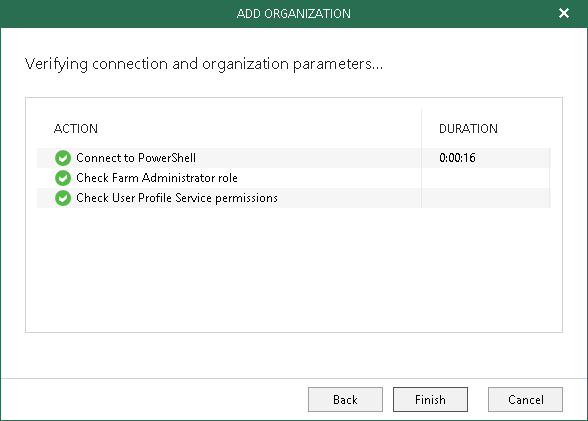The height and width of the screenshot is (421, 588).
Task: Click the green checkmark beside Connect to PowerShell
Action: 63,158
